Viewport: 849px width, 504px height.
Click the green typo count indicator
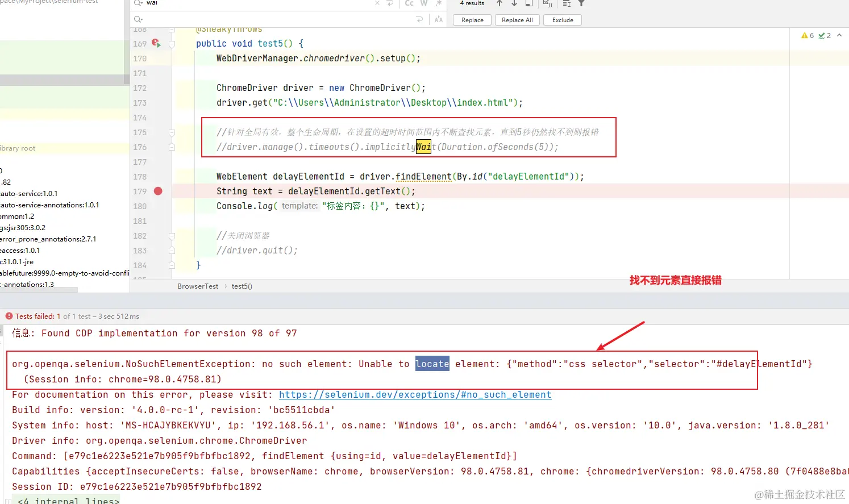pyautogui.click(x=825, y=35)
